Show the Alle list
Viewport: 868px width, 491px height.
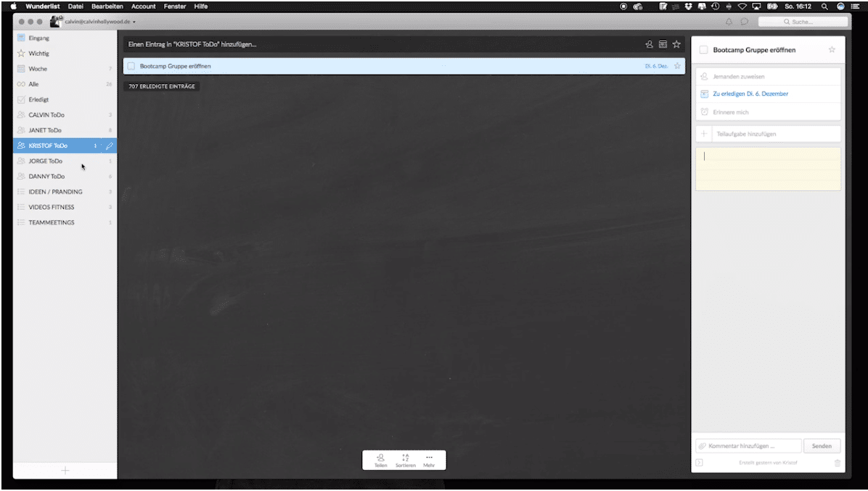click(x=65, y=84)
